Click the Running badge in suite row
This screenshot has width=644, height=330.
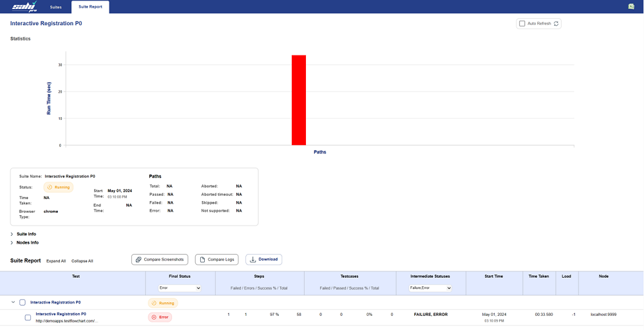point(163,302)
